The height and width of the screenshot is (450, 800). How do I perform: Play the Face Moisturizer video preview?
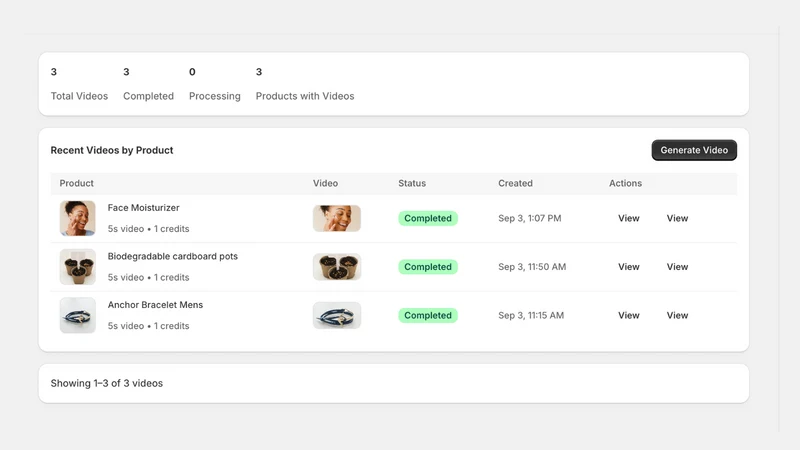pyautogui.click(x=337, y=218)
